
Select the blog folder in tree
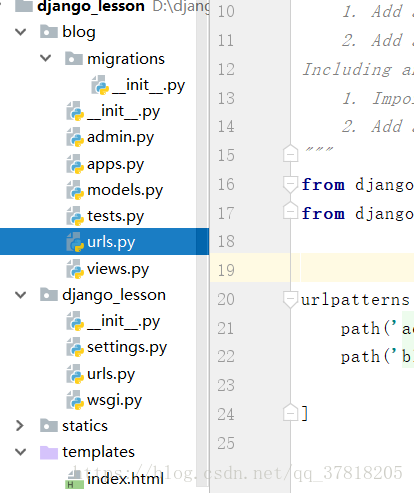point(79,32)
